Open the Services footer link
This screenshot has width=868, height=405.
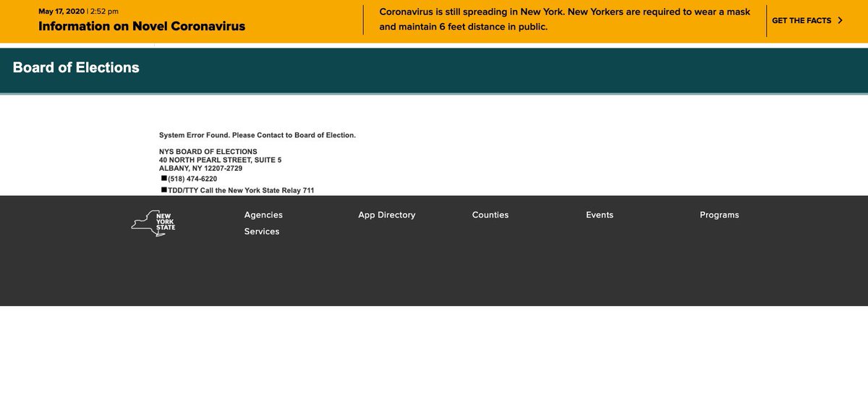pos(262,231)
